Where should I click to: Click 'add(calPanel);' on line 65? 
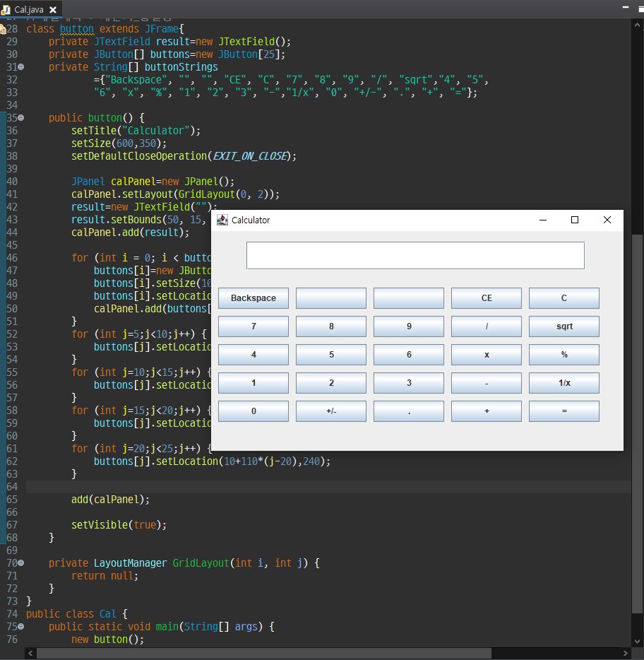tap(110, 500)
